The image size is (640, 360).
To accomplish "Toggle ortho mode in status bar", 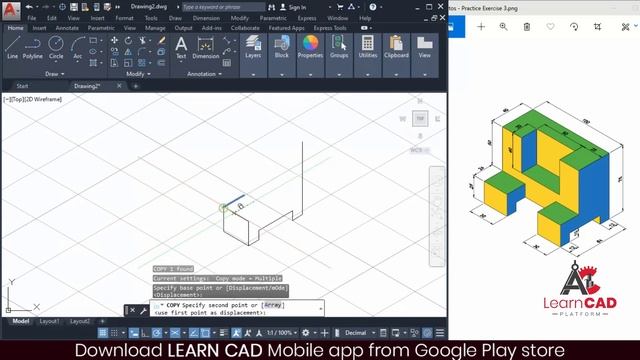I will (145, 333).
